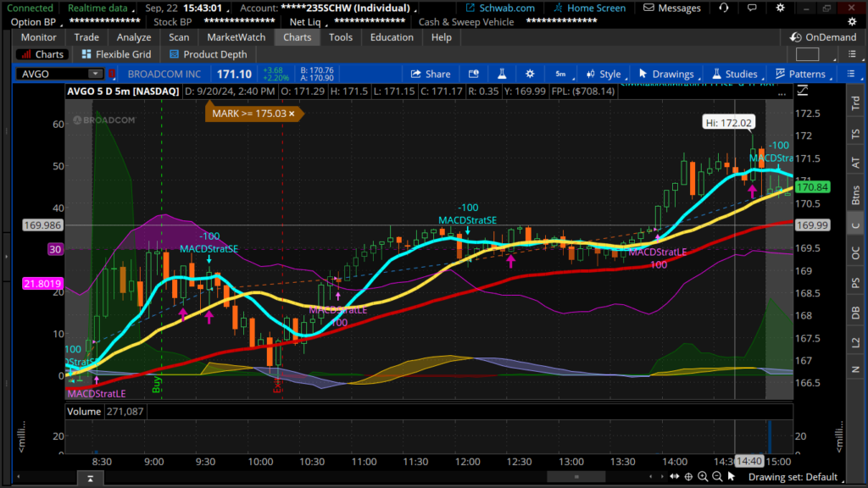Click the horizontal expand arrows icon at bottom
This screenshot has height=488, width=868.
674,476
